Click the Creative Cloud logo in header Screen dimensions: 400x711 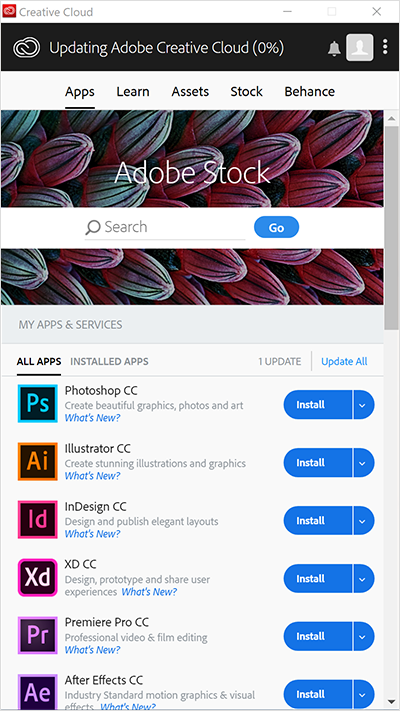(x=26, y=48)
